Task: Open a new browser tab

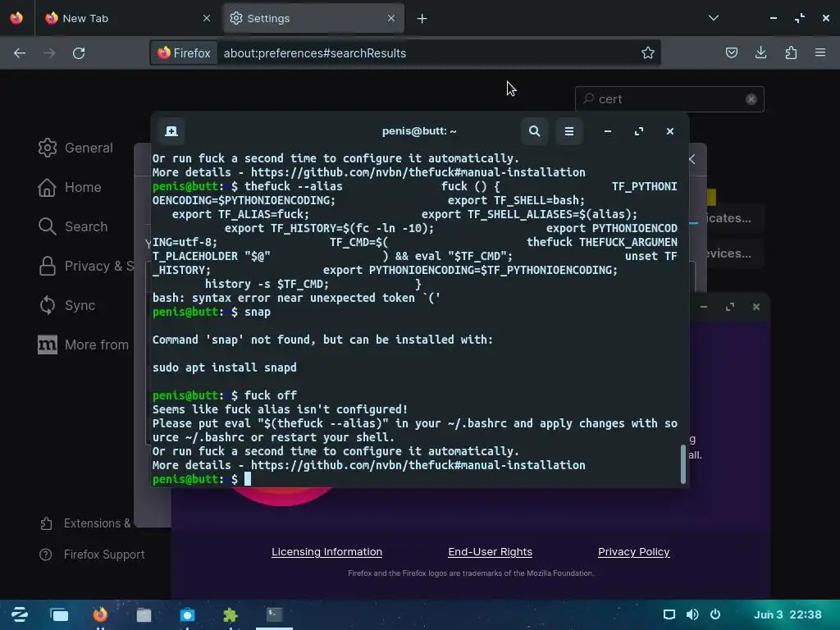Action: click(422, 19)
